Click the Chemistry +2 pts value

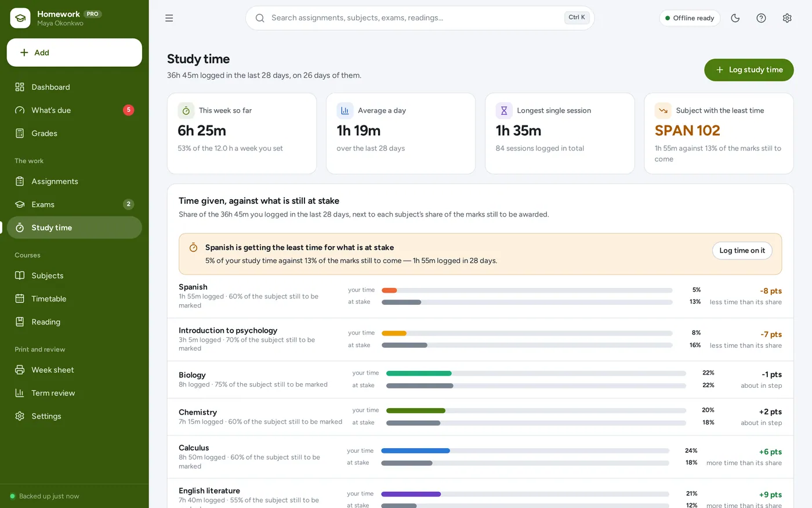coord(770,412)
